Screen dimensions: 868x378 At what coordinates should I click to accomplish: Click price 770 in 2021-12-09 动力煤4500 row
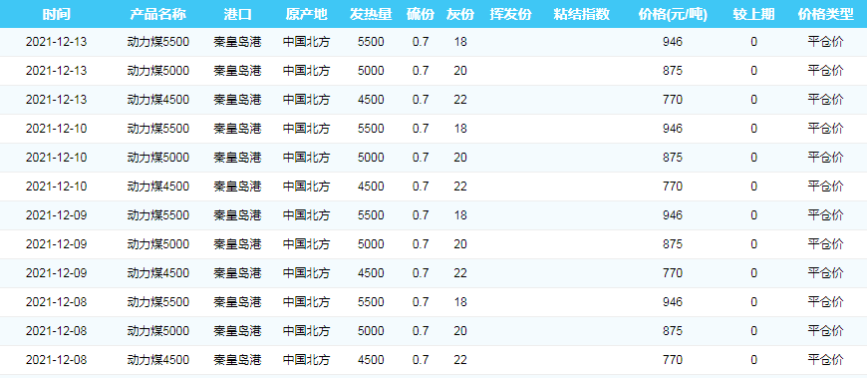tap(673, 273)
